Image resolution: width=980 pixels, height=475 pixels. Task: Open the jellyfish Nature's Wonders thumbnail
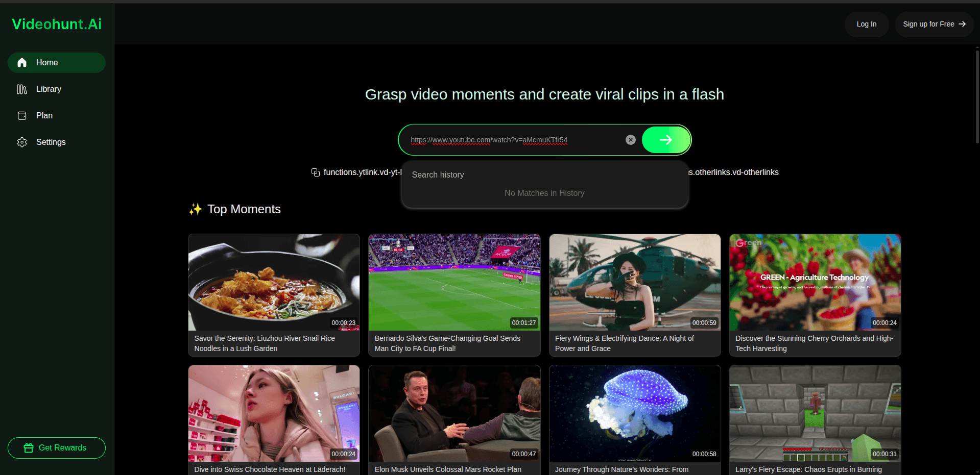pyautogui.click(x=635, y=413)
